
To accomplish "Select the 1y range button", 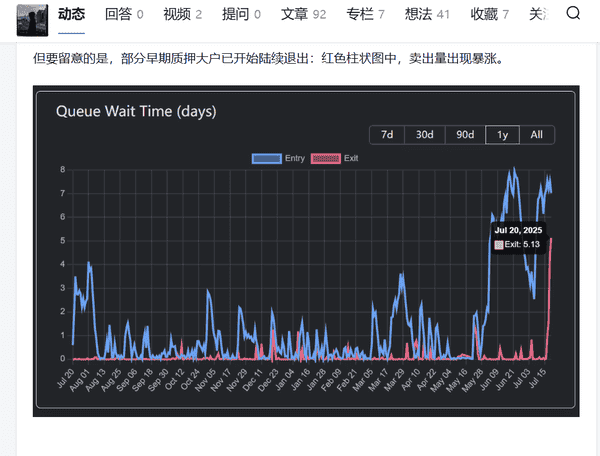I will tap(503, 135).
